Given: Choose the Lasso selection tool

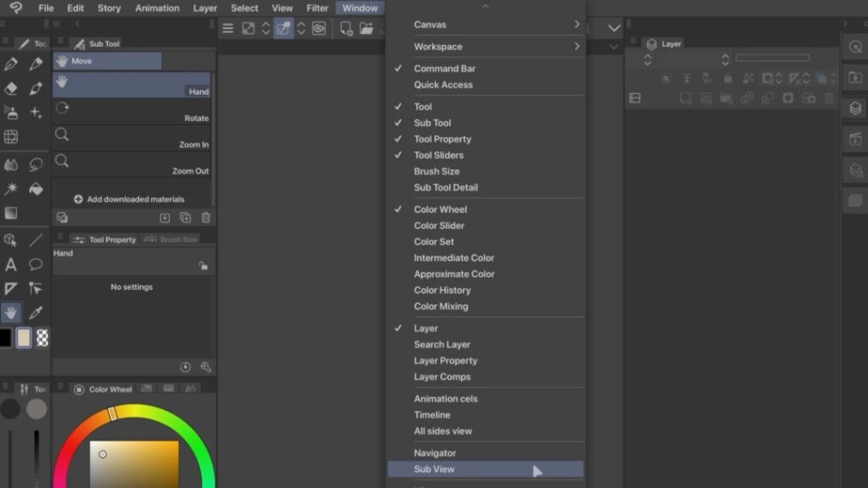Looking at the screenshot, I should click(36, 164).
